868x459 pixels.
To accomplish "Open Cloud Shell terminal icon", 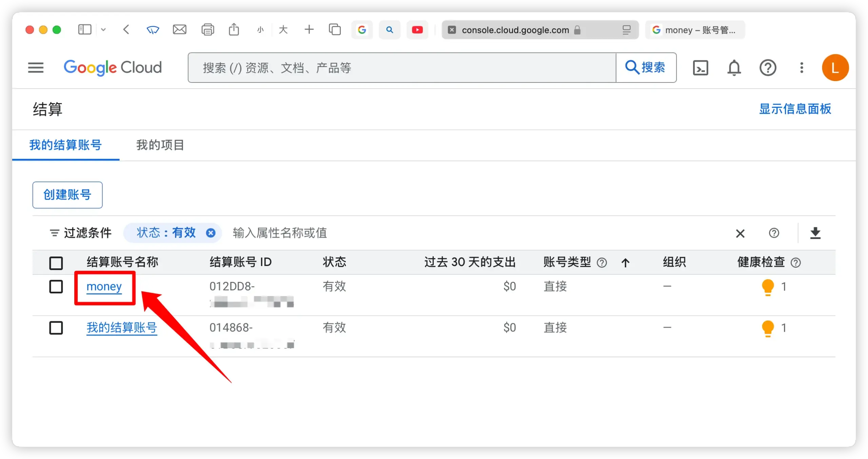I will click(701, 68).
